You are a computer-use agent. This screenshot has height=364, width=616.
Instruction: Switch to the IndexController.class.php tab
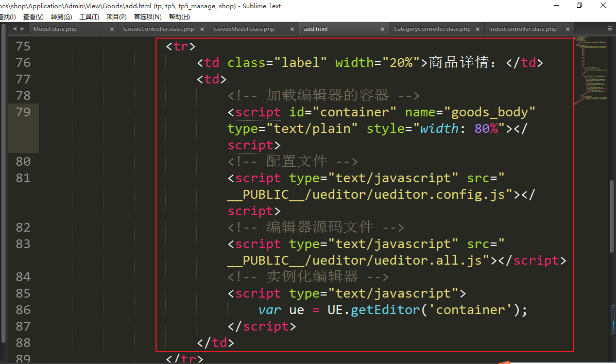coord(522,29)
